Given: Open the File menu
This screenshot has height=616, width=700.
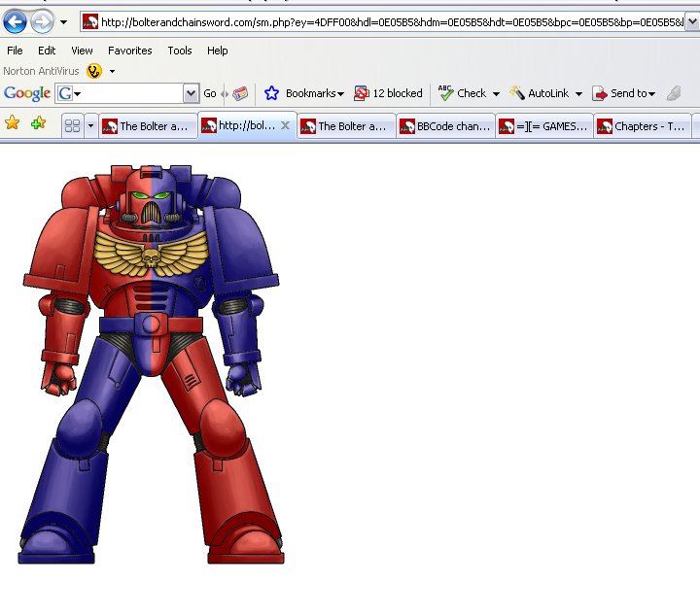Looking at the screenshot, I should (15, 51).
